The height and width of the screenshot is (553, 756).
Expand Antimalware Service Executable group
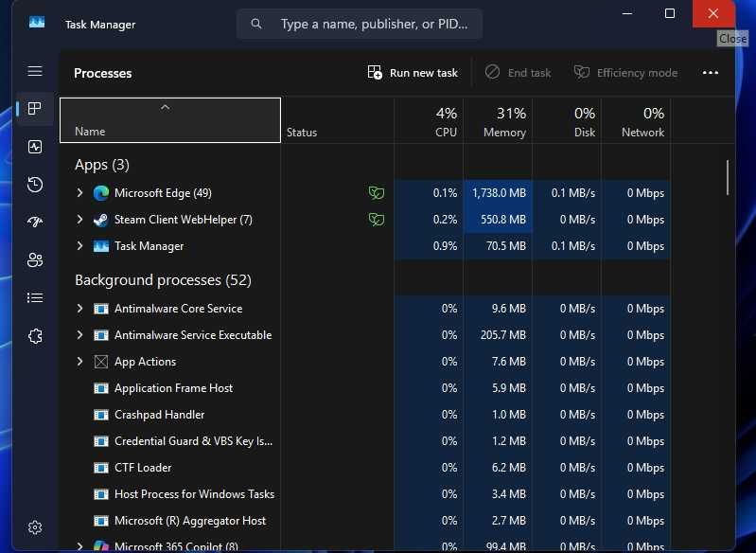(79, 335)
